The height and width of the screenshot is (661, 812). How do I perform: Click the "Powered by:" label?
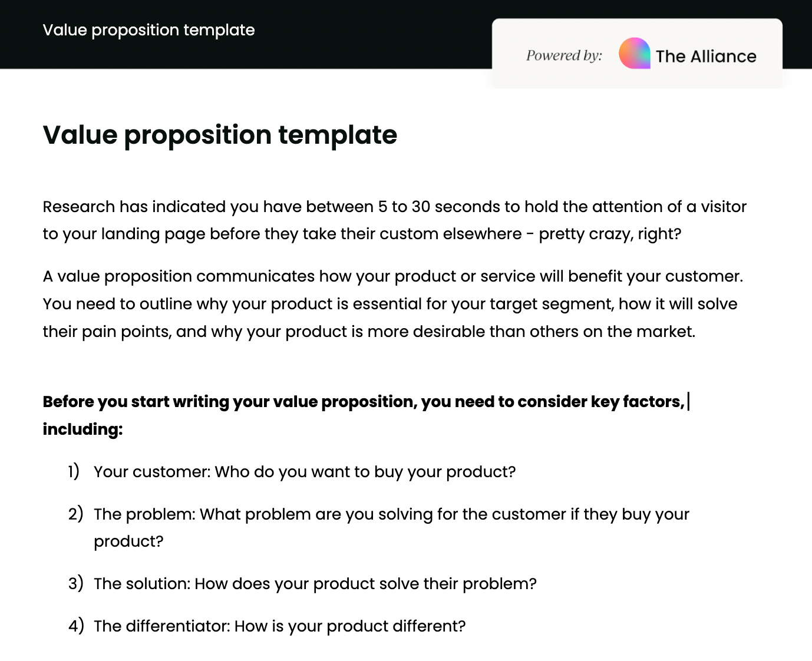tap(564, 55)
